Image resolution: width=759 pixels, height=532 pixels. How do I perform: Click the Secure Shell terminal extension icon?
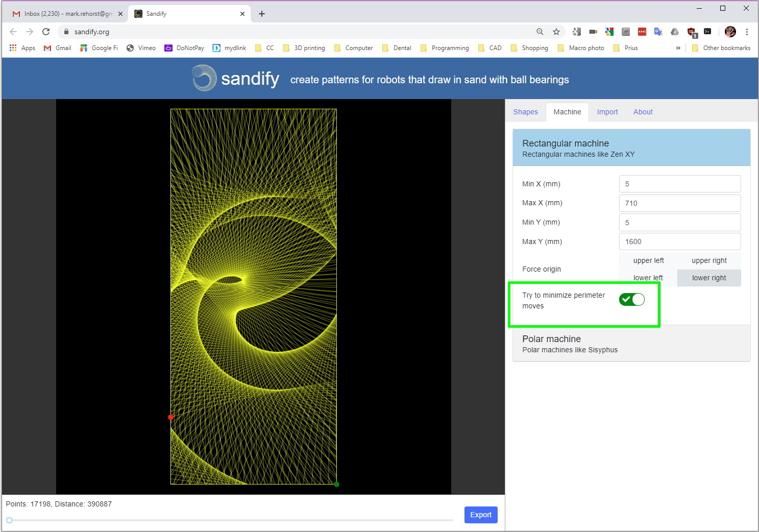tap(708, 32)
